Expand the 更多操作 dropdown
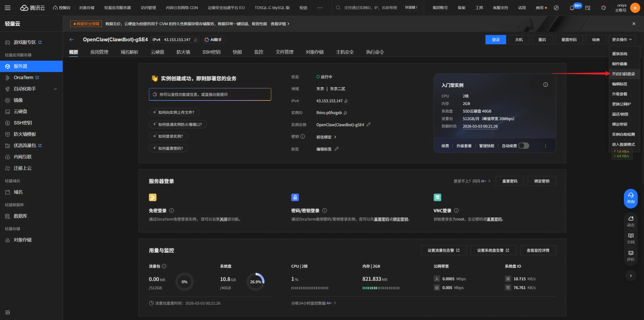 tap(622, 40)
